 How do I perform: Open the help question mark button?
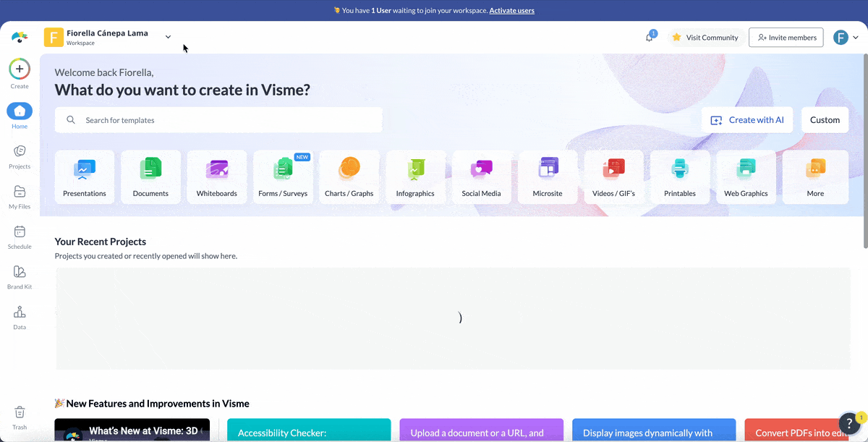[x=850, y=424]
